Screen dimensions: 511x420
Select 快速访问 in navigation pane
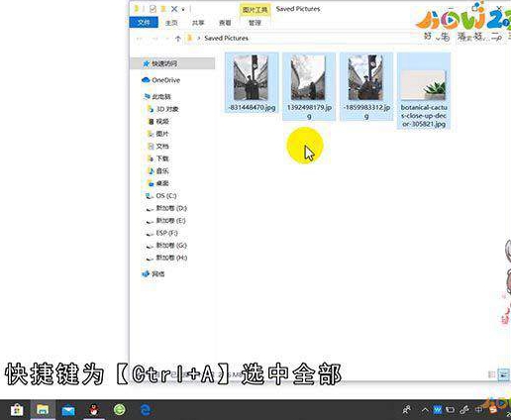[x=173, y=63]
